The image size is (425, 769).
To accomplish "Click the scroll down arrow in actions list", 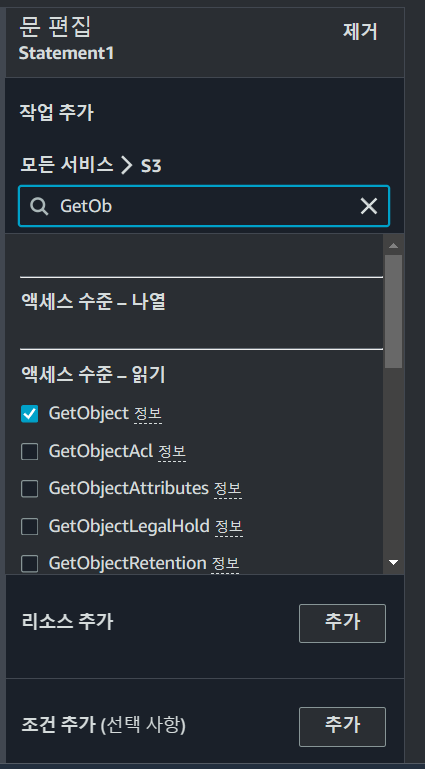I will click(393, 563).
